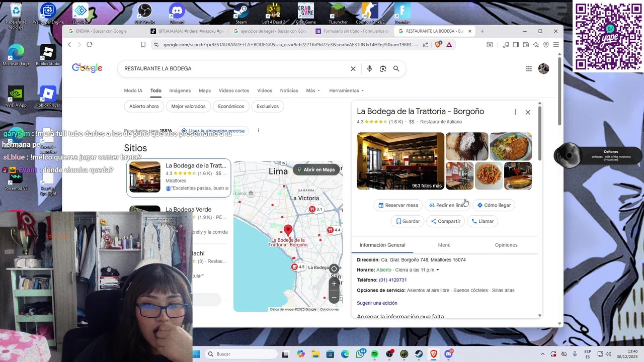Expand opening hours next to 11 p.m.
The width and height of the screenshot is (644, 362).
[x=438, y=270]
